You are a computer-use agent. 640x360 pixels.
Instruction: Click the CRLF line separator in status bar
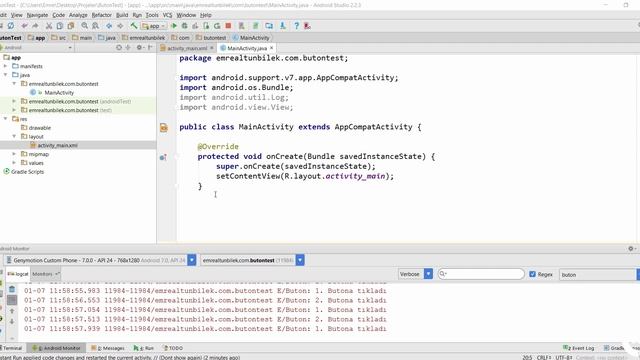(544, 357)
